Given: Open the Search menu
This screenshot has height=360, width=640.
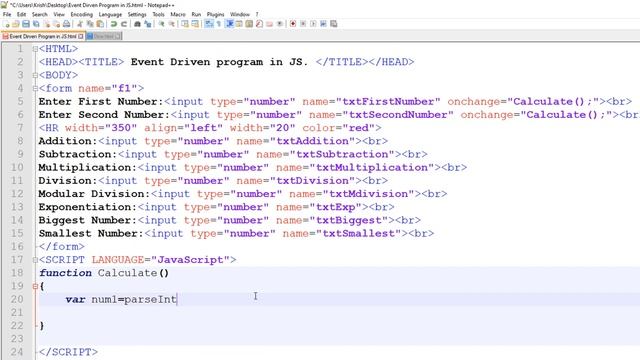Looking at the screenshot, I should 40,14.
